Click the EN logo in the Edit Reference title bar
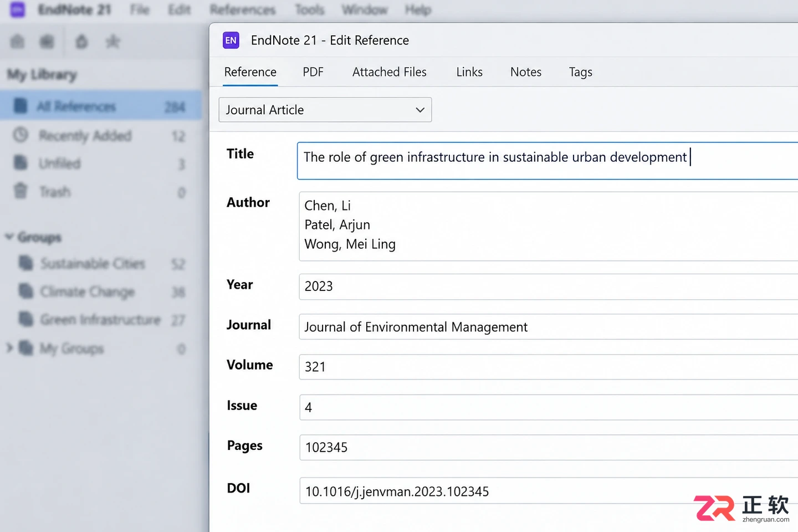The width and height of the screenshot is (798, 532). pyautogui.click(x=231, y=40)
